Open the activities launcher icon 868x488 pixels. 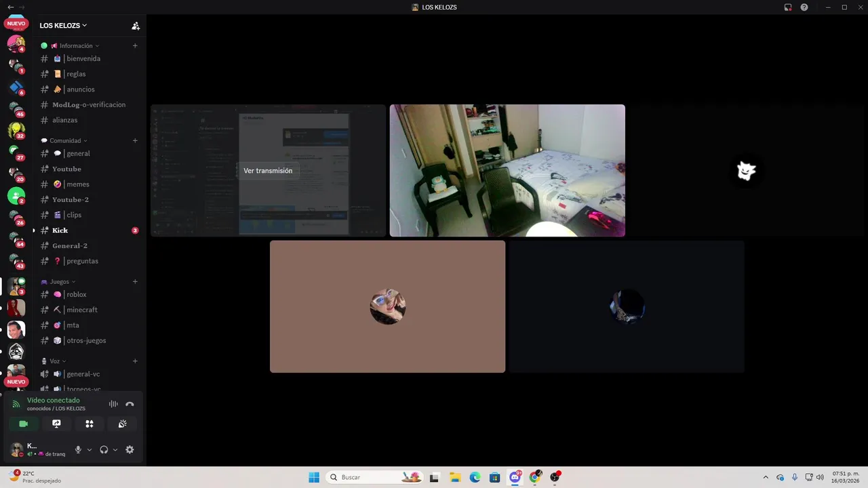click(x=90, y=424)
